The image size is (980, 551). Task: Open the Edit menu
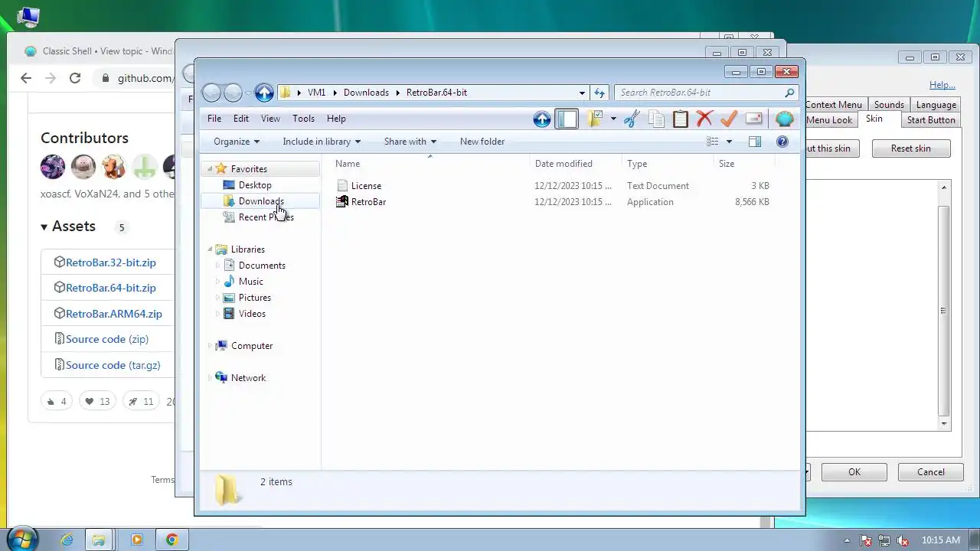241,119
